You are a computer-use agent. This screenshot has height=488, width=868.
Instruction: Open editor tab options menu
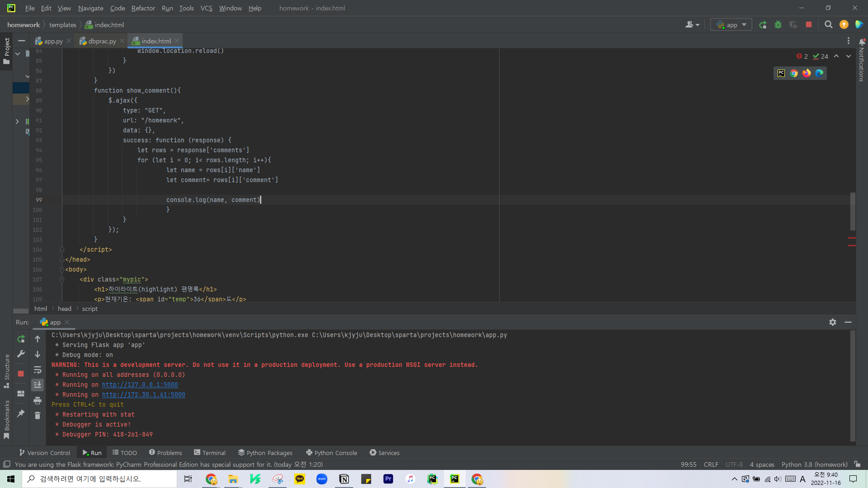pos(849,41)
